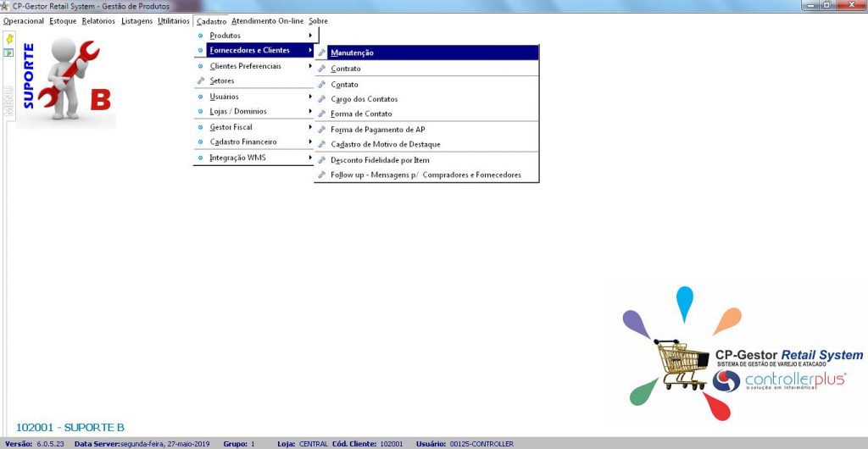Image resolution: width=868 pixels, height=449 pixels.
Task: Click wrench icon beside Desconto Fidelidade
Action: (321, 160)
